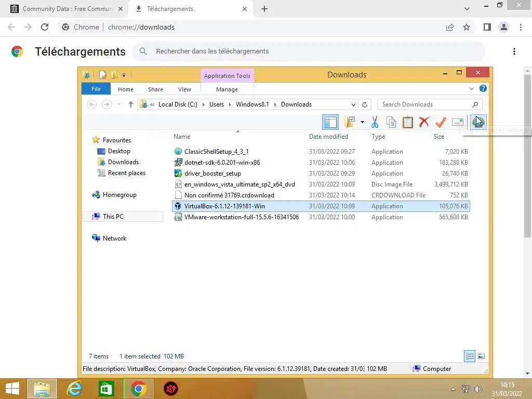Click Chrome downloads search field

pyautogui.click(x=309, y=51)
